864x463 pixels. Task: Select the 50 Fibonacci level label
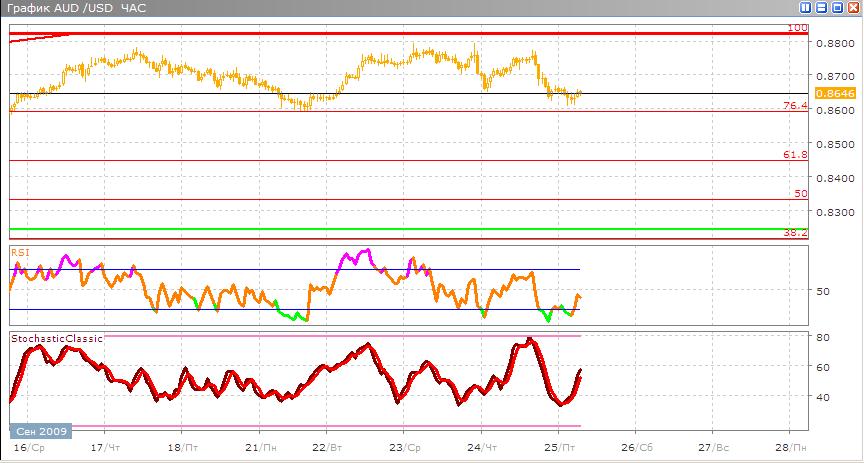pyautogui.click(x=801, y=193)
